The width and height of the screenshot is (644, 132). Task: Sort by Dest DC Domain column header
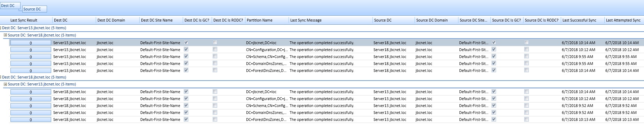[x=117, y=20]
